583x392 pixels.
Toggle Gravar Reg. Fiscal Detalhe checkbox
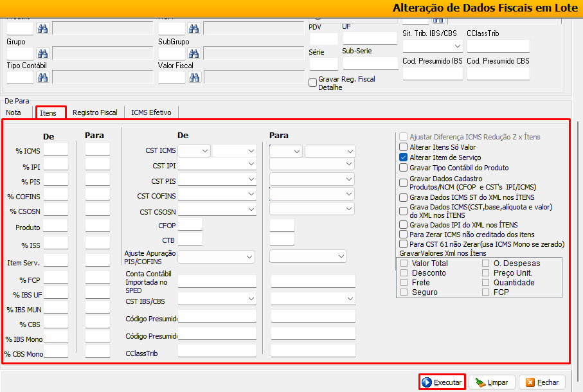tap(313, 82)
